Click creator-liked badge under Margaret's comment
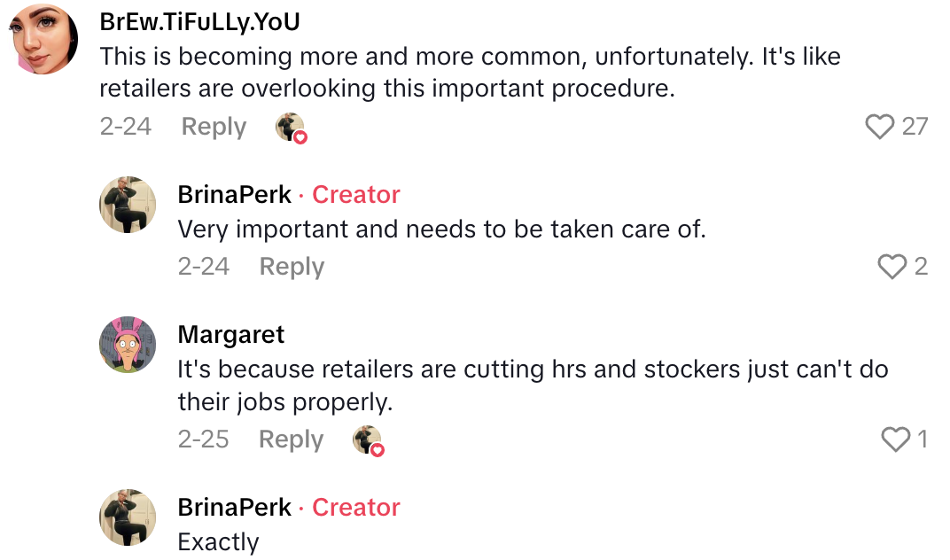Viewport: 950px width, 560px height. coord(368,440)
